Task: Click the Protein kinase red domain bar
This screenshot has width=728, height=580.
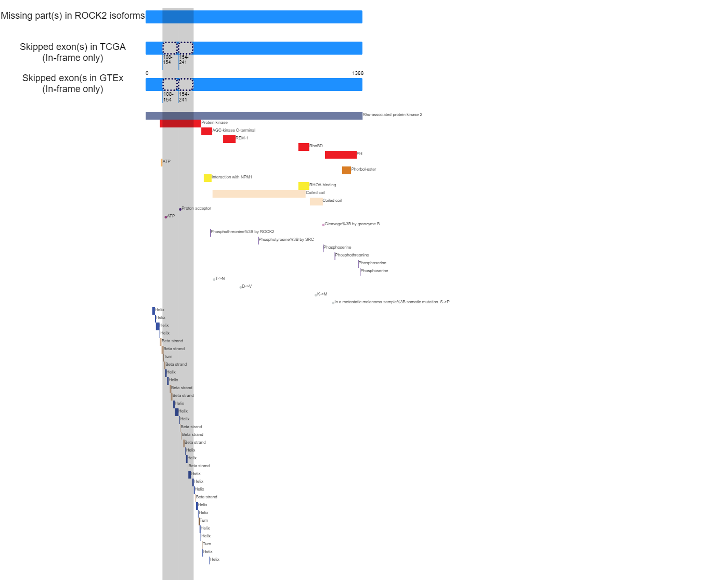Action: click(180, 123)
